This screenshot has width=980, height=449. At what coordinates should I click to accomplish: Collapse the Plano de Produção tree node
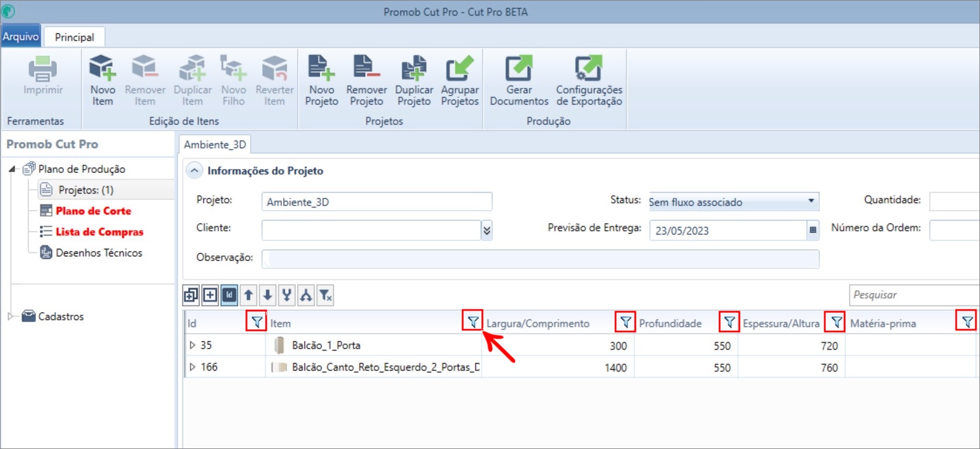tap(12, 169)
